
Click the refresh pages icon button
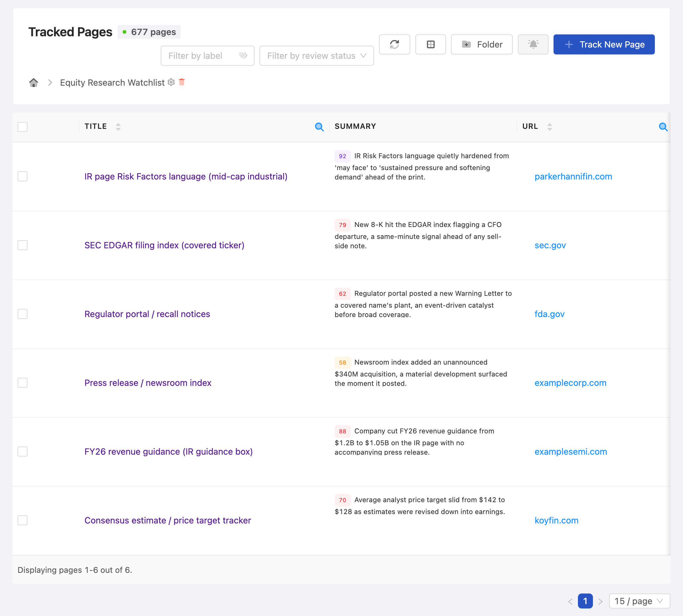394,44
